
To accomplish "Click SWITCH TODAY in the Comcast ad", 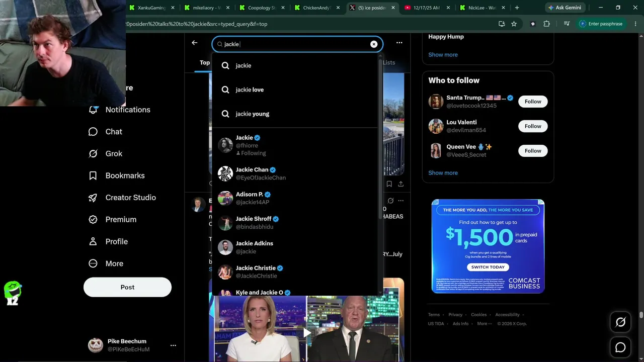I will point(488,267).
